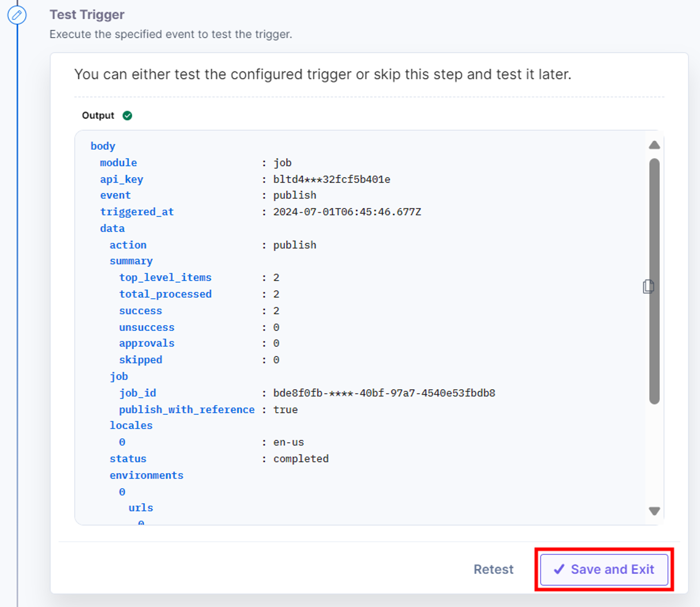700x607 pixels.
Task: Click the locales node in output
Action: [131, 426]
